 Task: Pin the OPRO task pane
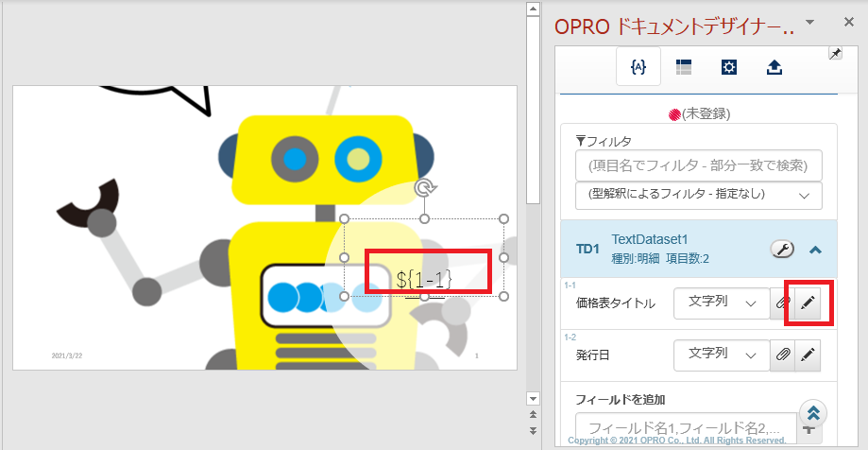tap(835, 53)
